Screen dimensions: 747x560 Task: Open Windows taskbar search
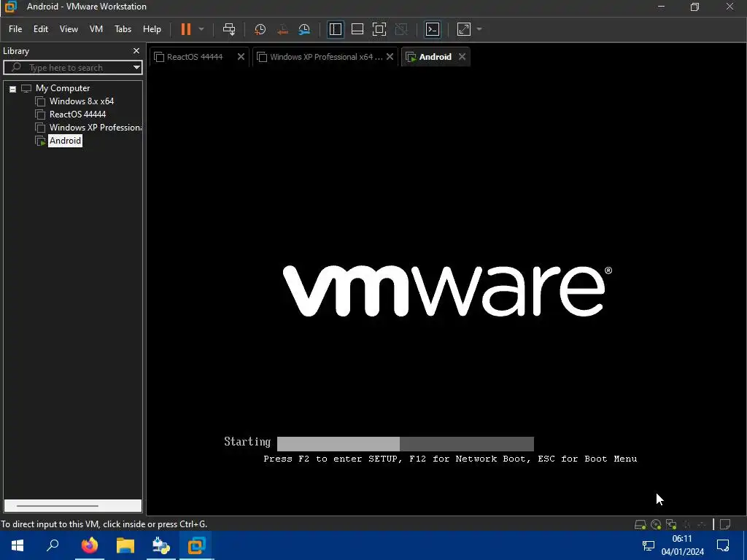53,545
